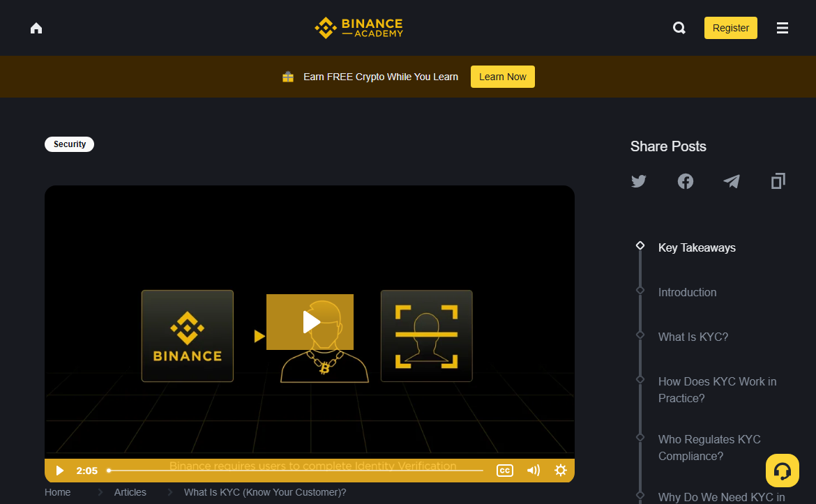Jump to How Does KYC Work in Practice?
Screen dimensions: 816x504
coord(717,390)
